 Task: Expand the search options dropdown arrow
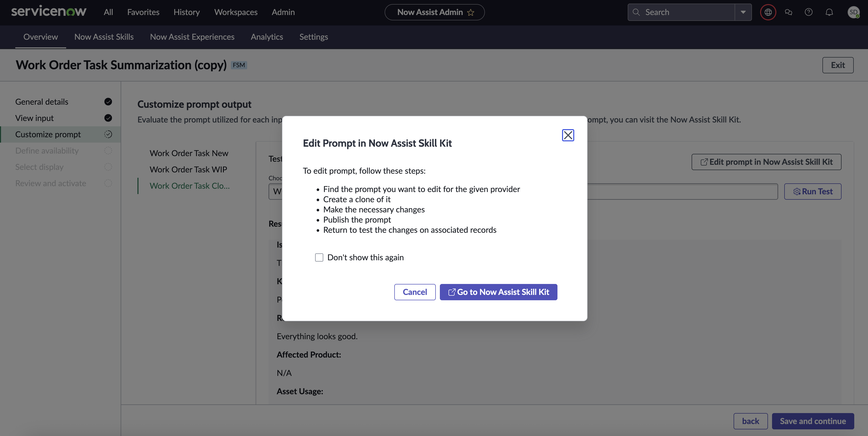tap(743, 12)
